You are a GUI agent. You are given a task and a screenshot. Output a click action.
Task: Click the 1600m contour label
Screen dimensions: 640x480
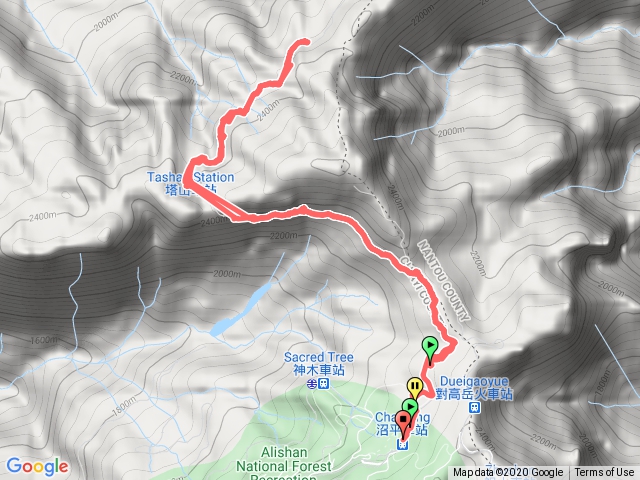pos(43,340)
